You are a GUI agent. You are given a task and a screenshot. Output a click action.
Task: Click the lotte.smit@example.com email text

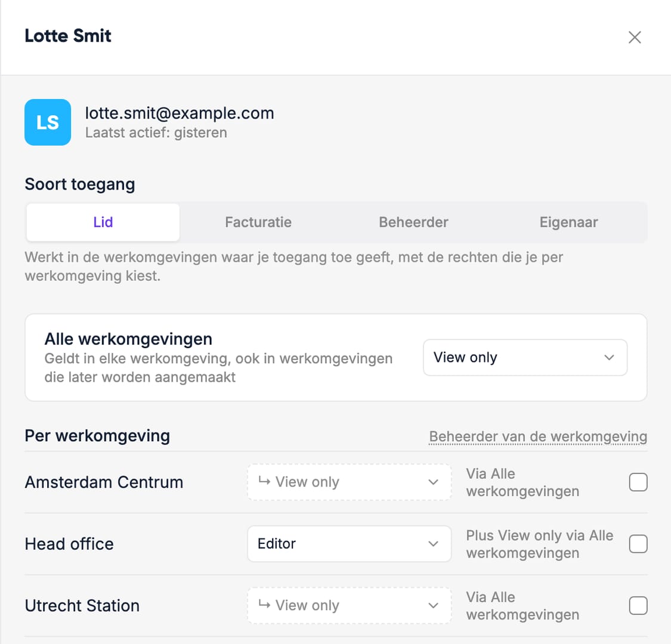[x=180, y=113]
